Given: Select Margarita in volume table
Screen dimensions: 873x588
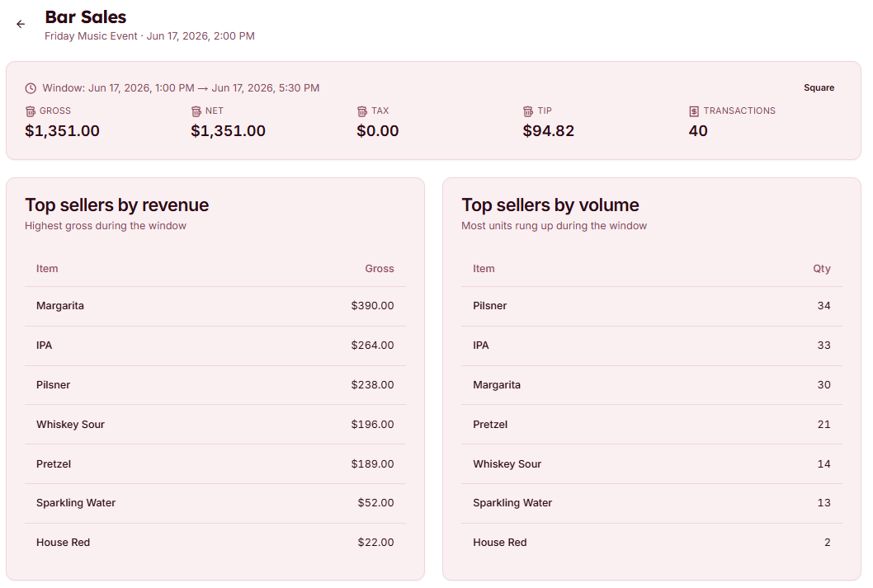Looking at the screenshot, I should point(651,385).
